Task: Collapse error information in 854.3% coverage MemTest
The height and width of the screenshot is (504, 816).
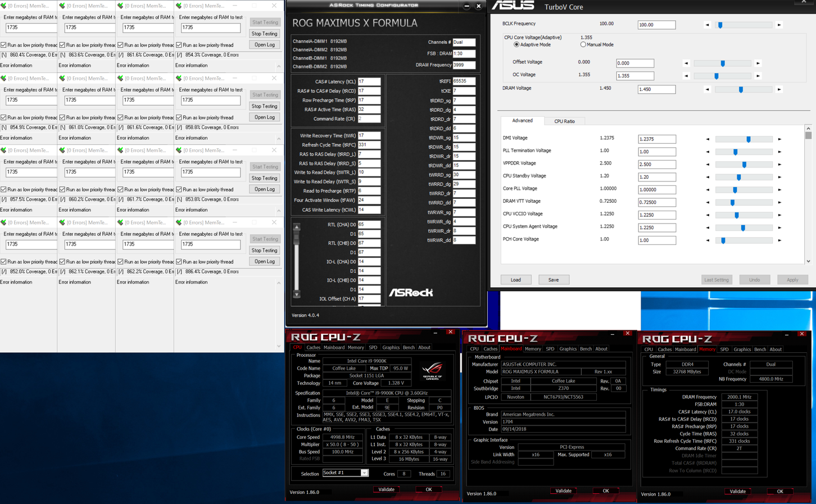Action: [x=279, y=66]
